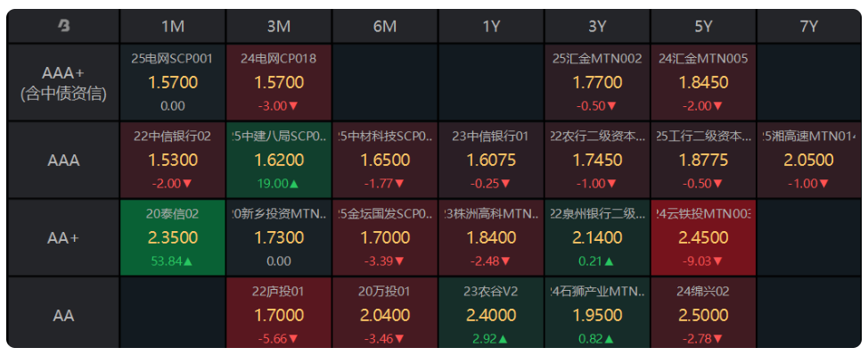Open the 石狮产业MTN bond cell
This screenshot has height=356, width=868.
pyautogui.click(x=597, y=313)
